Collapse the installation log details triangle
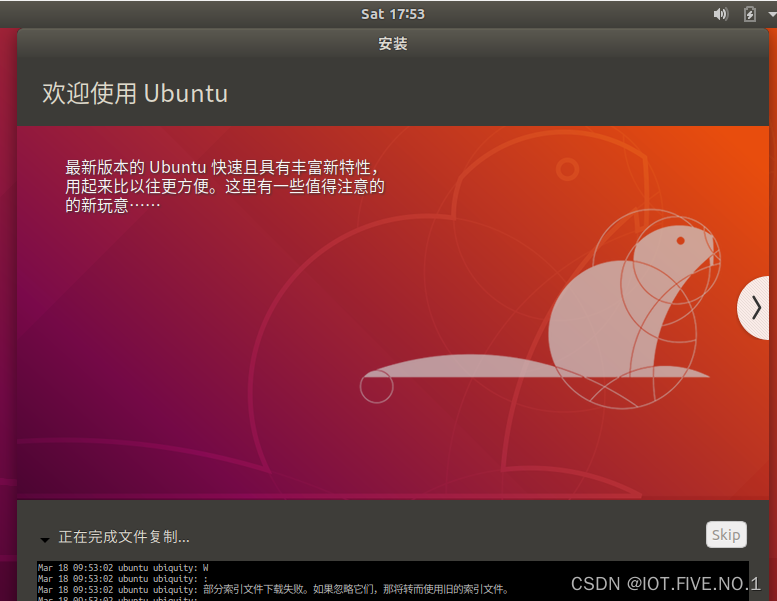This screenshot has width=777, height=601. click(x=45, y=540)
